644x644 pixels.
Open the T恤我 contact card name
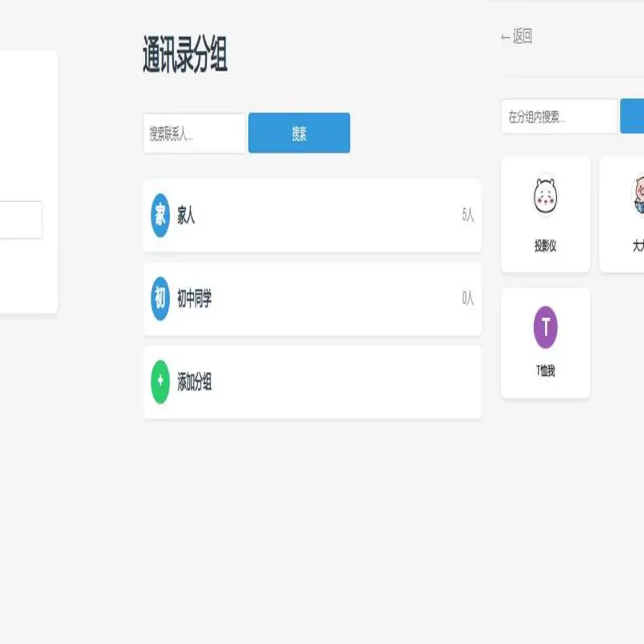click(x=546, y=371)
